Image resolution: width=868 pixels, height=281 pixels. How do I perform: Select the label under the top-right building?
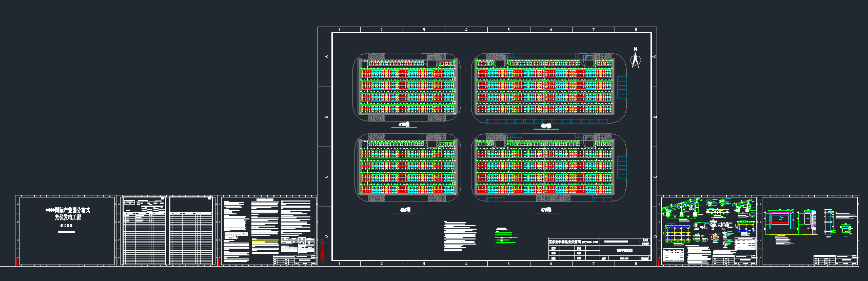tap(545, 126)
